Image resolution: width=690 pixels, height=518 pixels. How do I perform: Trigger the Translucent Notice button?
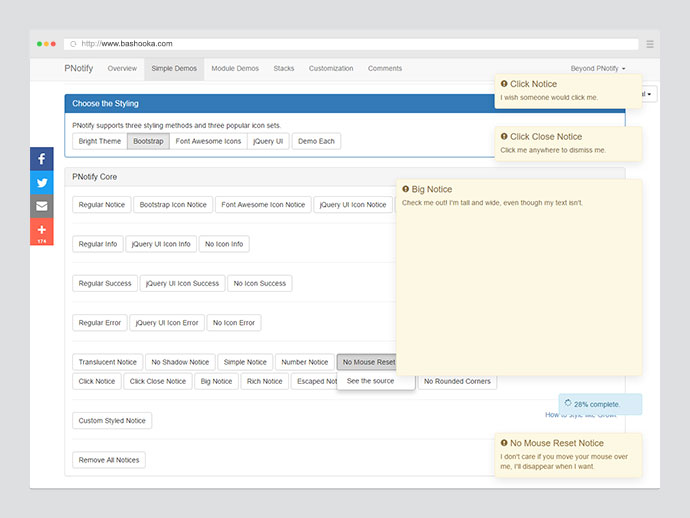click(x=108, y=362)
